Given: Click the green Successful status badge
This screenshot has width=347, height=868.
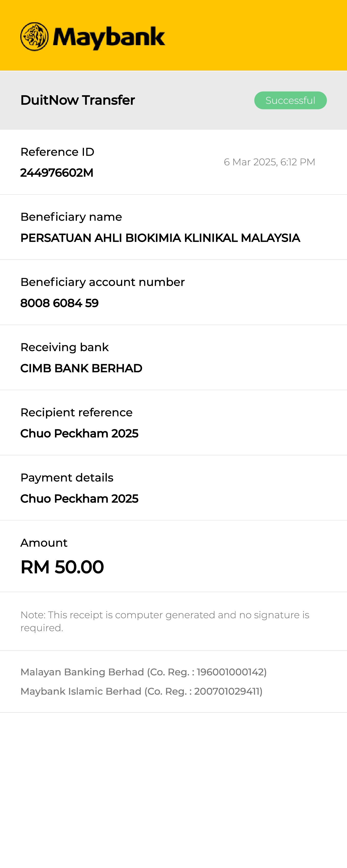Looking at the screenshot, I should pos(290,100).
